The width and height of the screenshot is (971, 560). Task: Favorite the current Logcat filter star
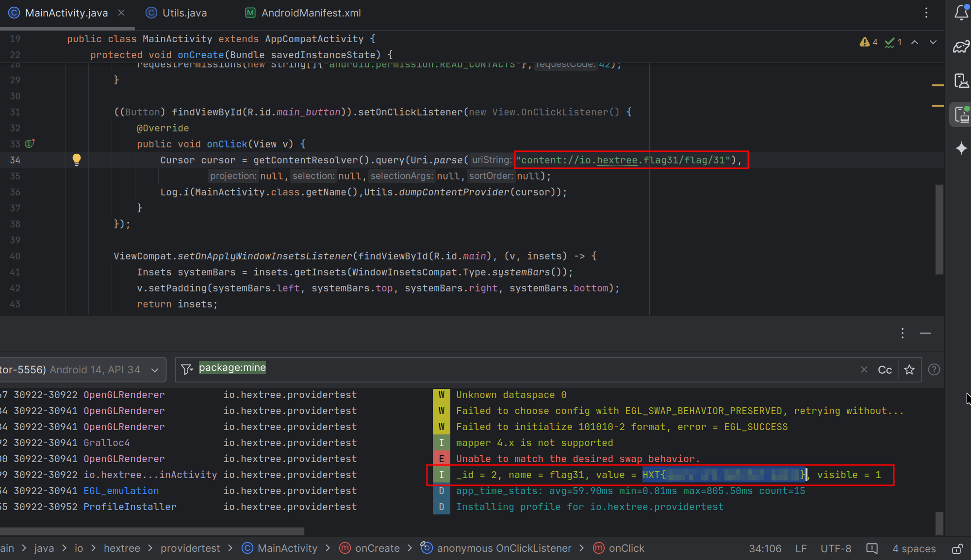click(909, 369)
